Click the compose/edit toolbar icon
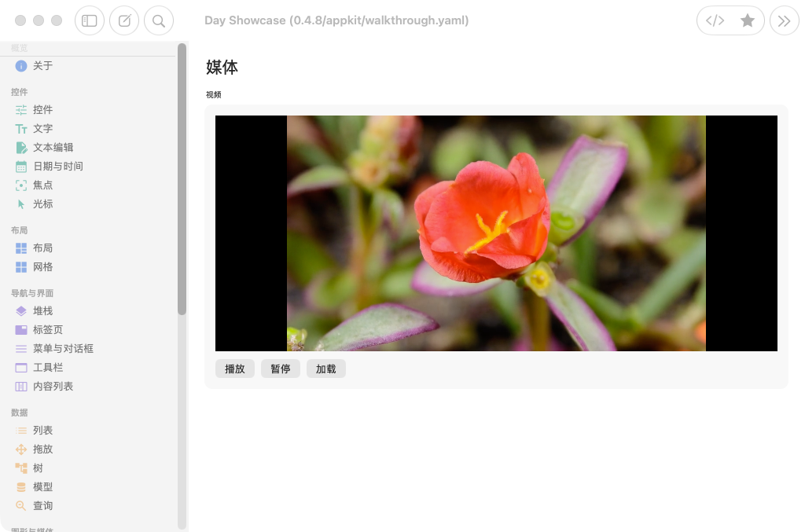 pos(124,20)
